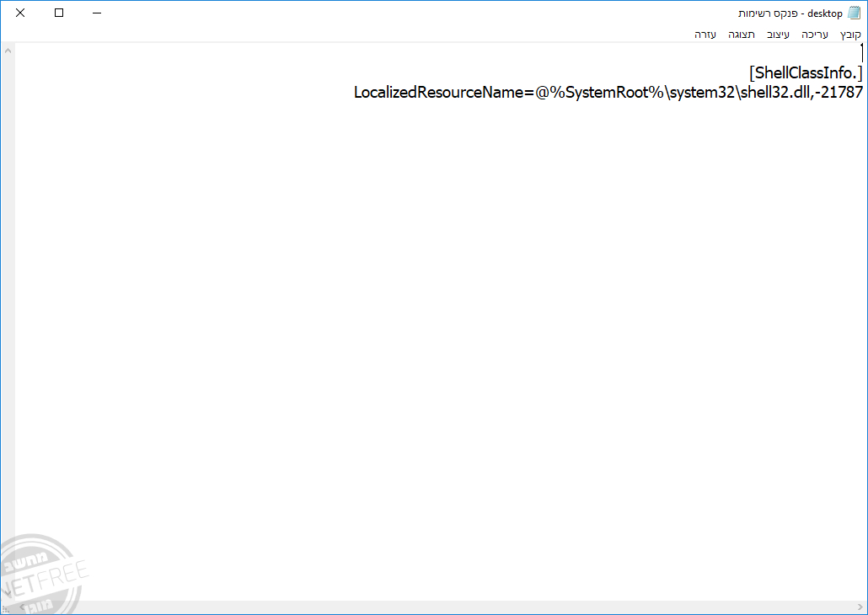The width and height of the screenshot is (868, 615).
Task: Click the horizontal scrollbar right arrow
Action: pos(860,607)
